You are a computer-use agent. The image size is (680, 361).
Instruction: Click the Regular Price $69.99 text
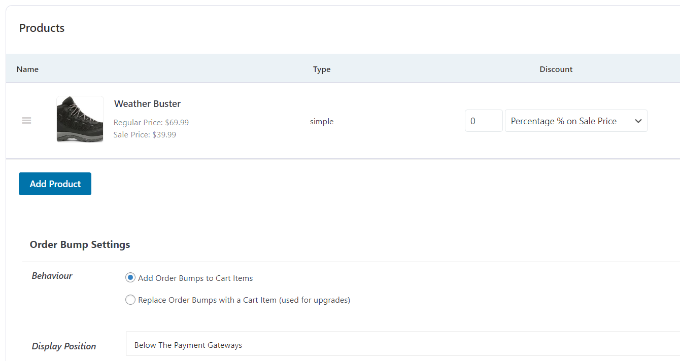click(151, 122)
